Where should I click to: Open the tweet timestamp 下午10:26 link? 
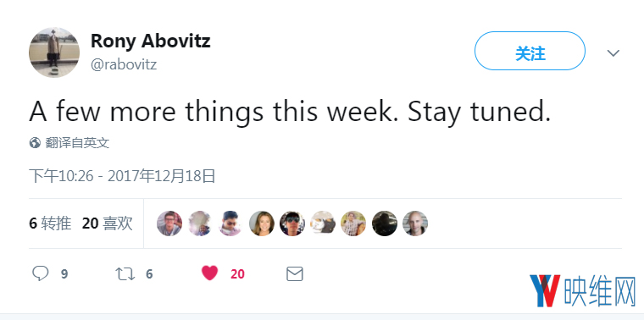122,176
